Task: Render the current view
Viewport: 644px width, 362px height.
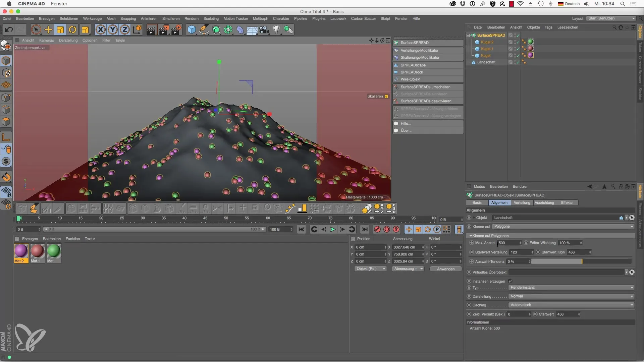Action: coord(151,30)
